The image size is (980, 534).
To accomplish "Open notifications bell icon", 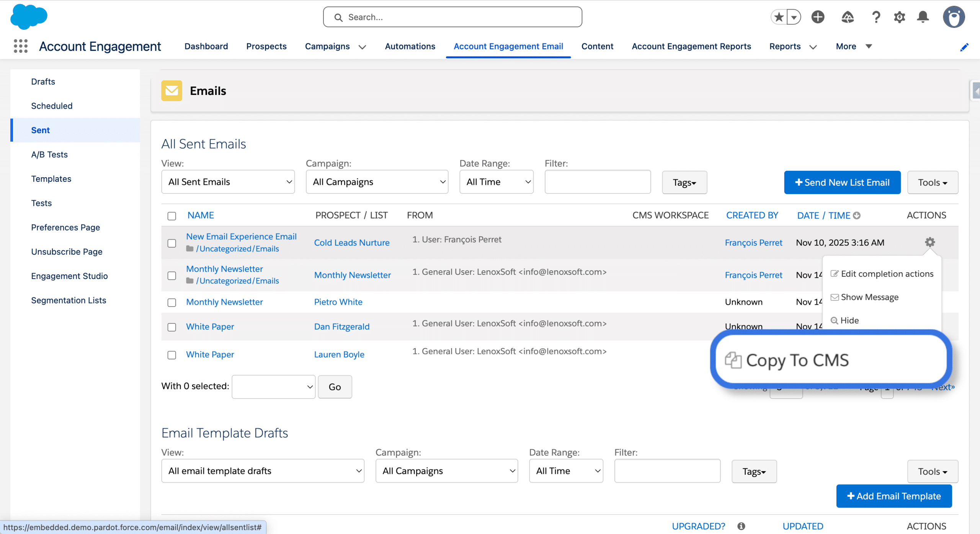I will (923, 17).
